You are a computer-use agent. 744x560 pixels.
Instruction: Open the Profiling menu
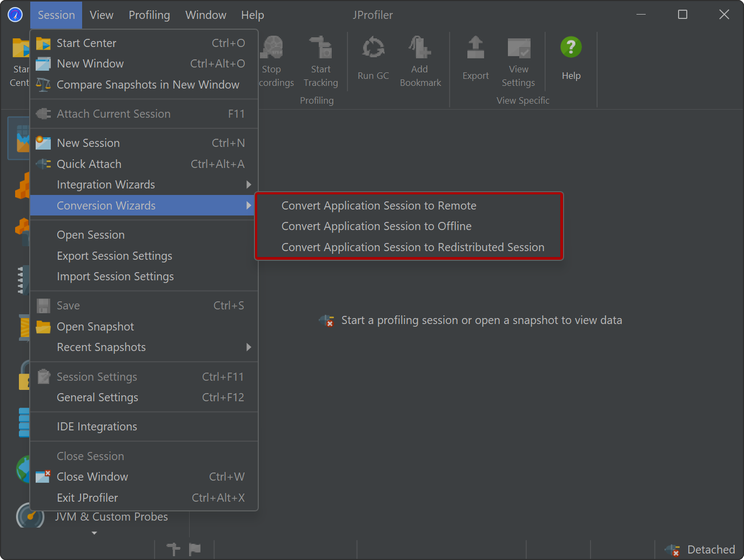point(149,15)
